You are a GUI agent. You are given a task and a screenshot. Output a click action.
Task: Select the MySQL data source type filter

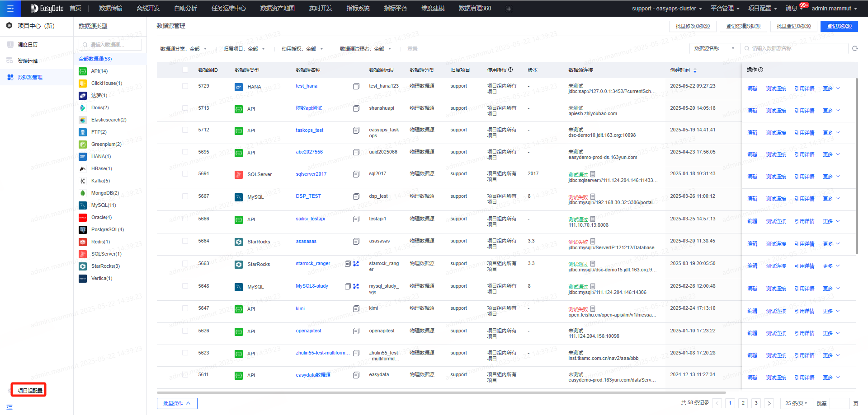click(x=101, y=205)
